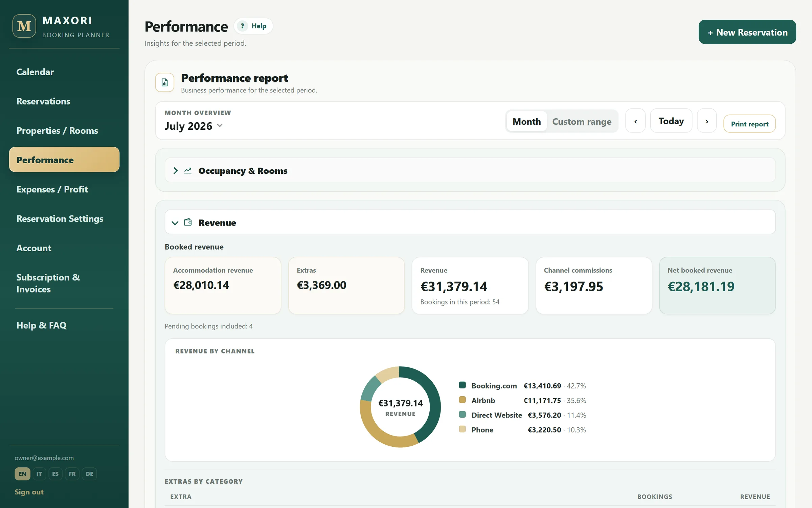Open Expenses / Profit page
Screen dimensions: 812x508
[64, 189]
